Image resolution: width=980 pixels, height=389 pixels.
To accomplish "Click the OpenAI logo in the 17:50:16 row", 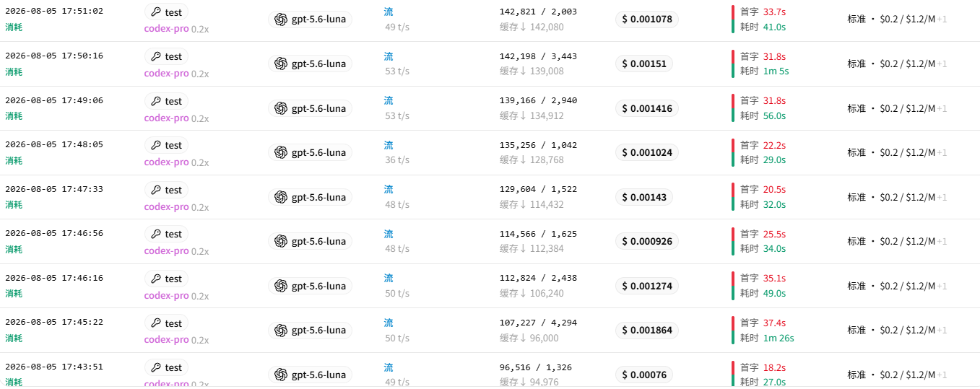I will pos(281,64).
